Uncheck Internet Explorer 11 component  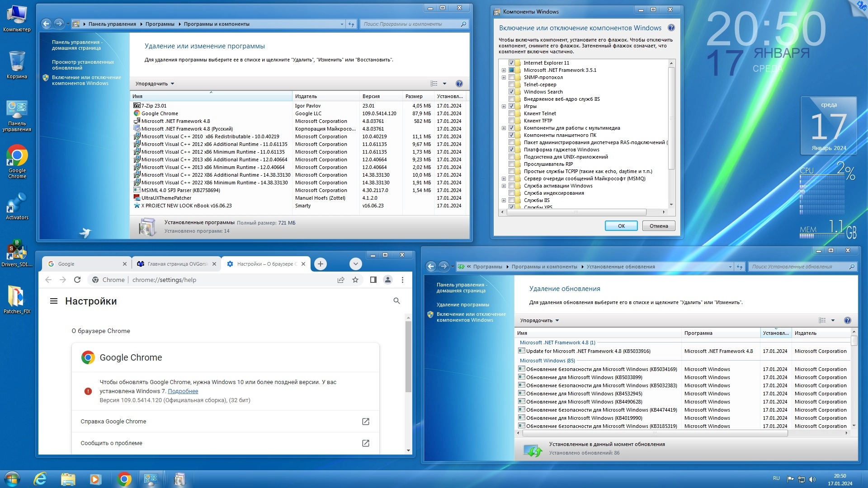point(512,63)
